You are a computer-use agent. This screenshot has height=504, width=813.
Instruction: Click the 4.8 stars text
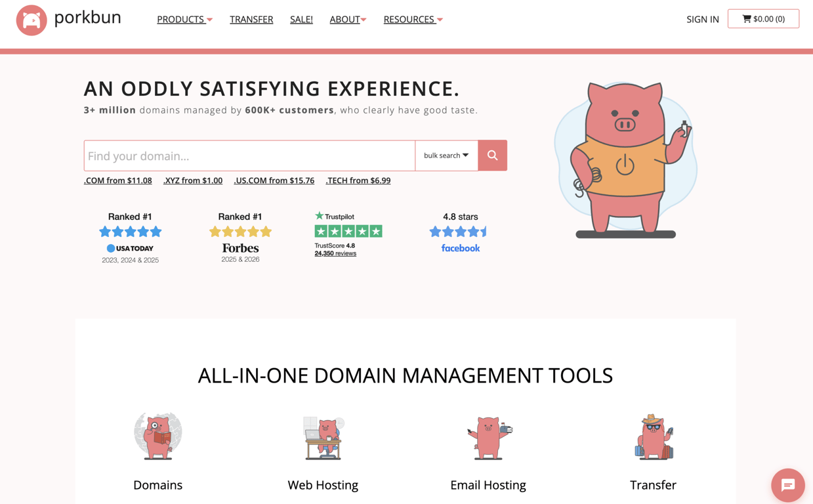tap(461, 217)
